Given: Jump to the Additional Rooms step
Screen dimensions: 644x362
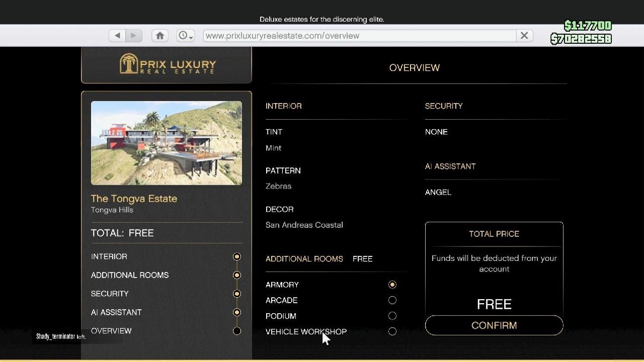Looking at the screenshot, I should pos(130,275).
